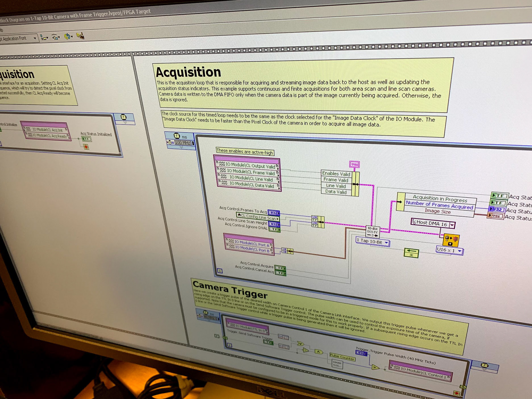This screenshot has height=399, width=532.
Task: Click the Clean Up Diagram broom icon
Action: (x=80, y=36)
